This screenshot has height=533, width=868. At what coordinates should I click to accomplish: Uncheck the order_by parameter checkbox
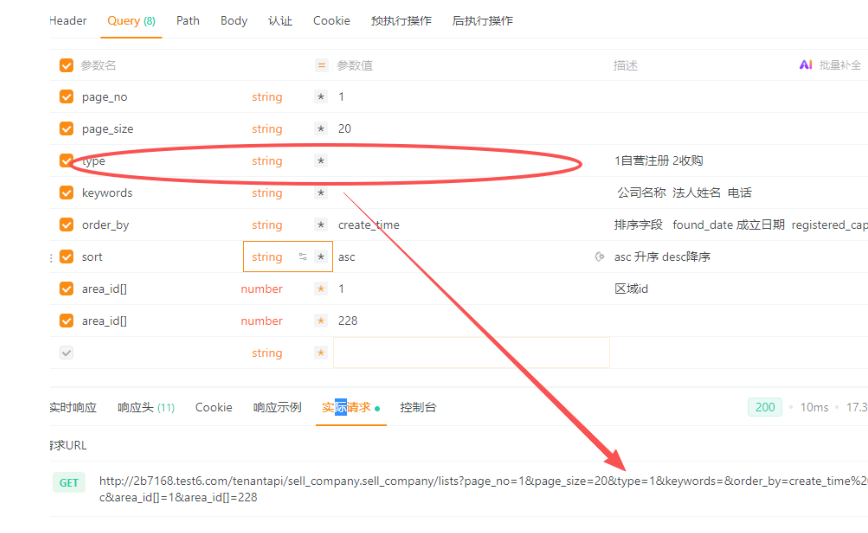tap(66, 225)
